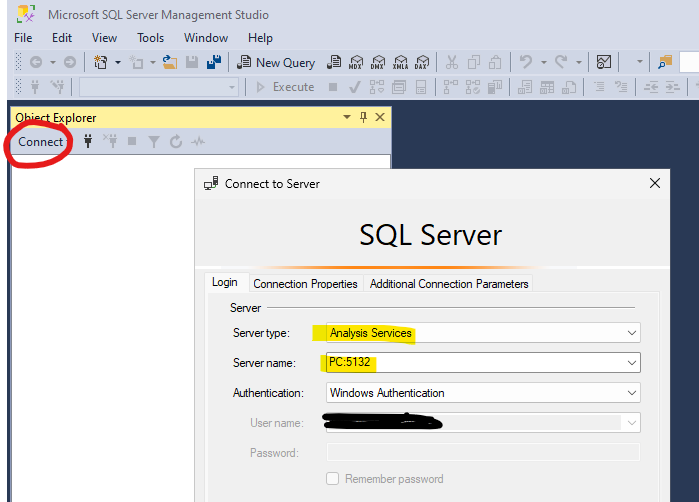Click the New Query button
699x502 pixels.
tap(275, 62)
